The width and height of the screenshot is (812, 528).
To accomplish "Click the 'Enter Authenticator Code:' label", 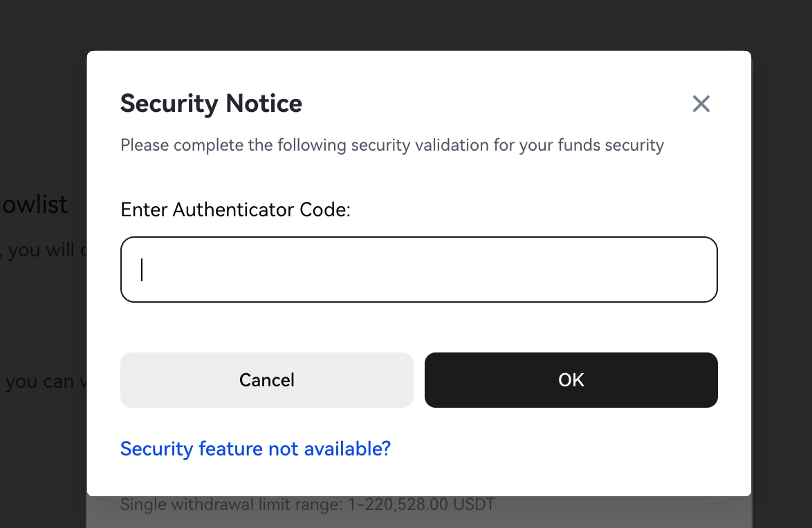I will (x=236, y=209).
